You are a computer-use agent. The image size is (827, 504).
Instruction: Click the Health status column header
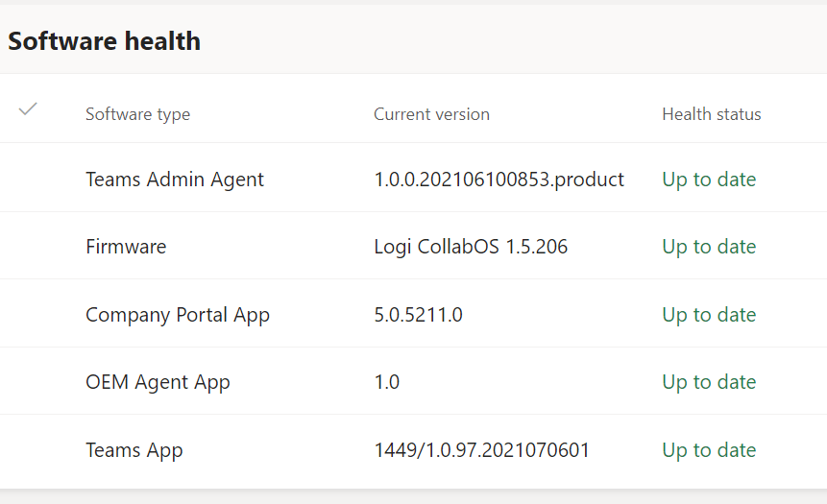coord(711,114)
